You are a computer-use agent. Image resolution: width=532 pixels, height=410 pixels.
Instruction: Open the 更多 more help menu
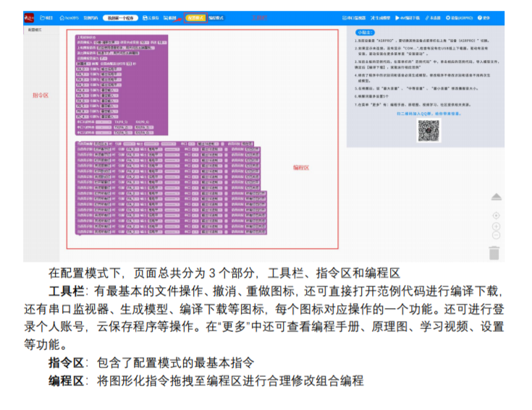(484, 18)
